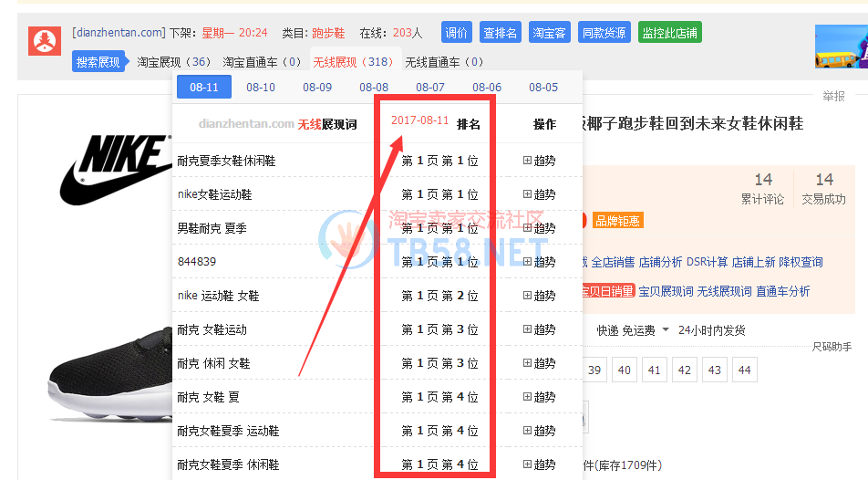The width and height of the screenshot is (868, 480).
Task: Switch to the 08-06 date tab
Action: 487,87
